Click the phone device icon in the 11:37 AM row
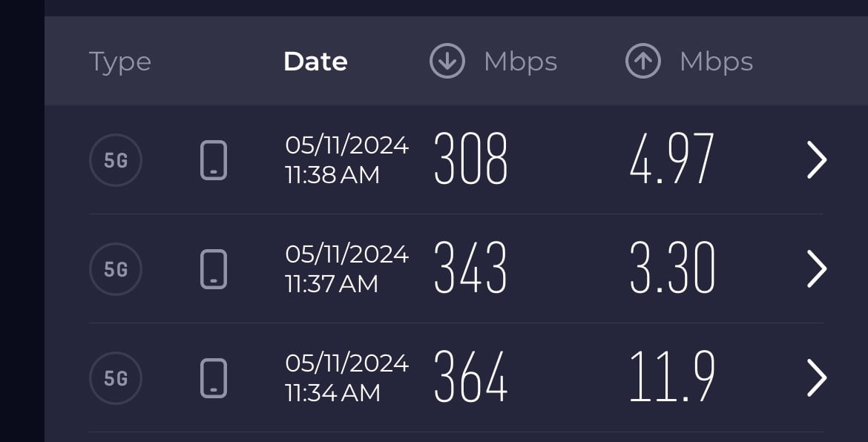Viewport: 868px width, 442px height. pyautogui.click(x=214, y=268)
